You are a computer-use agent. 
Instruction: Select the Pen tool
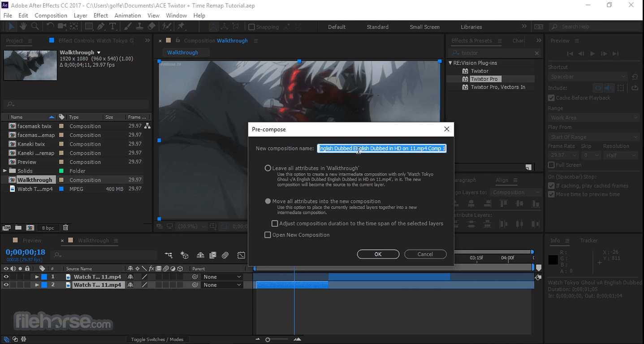pos(101,26)
